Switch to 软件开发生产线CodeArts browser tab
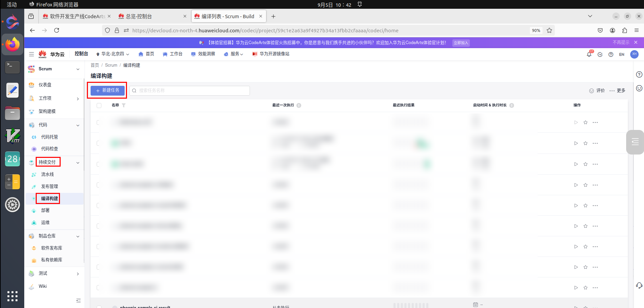The height and width of the screenshot is (308, 644). 77,16
